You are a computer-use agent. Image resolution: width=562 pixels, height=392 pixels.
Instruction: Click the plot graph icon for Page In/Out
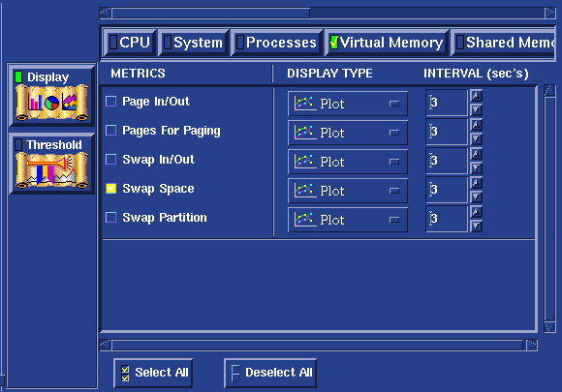(x=304, y=104)
